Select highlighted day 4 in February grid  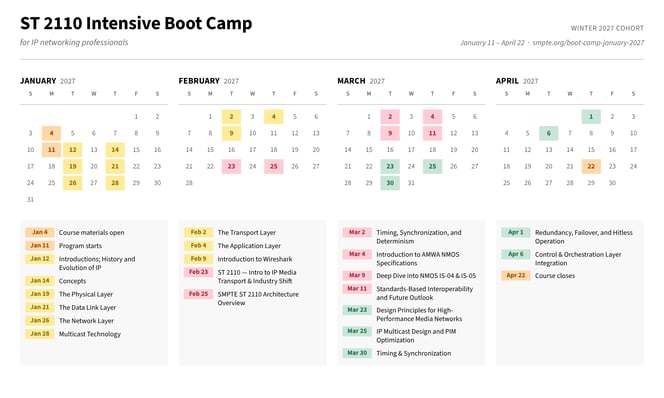click(x=274, y=116)
